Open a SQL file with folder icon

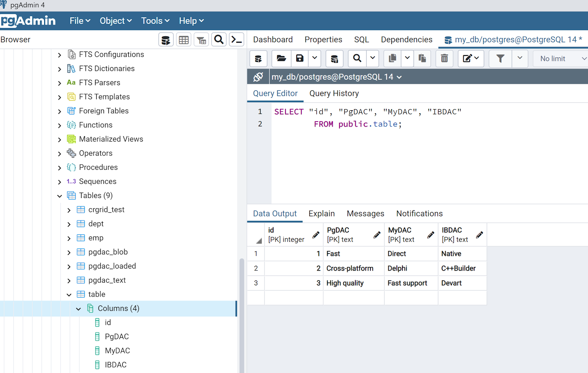282,59
